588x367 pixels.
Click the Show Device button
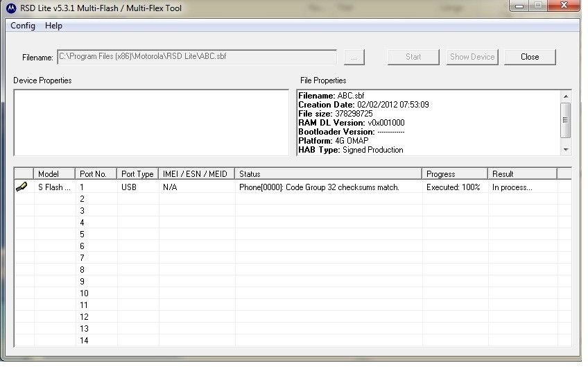click(472, 57)
